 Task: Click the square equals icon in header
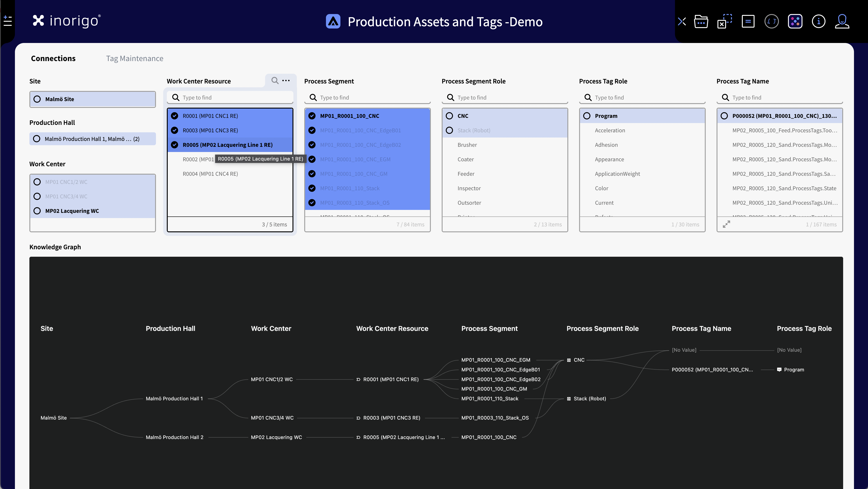748,21
